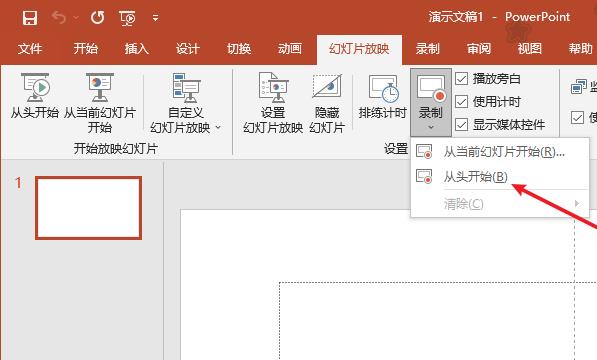597x360 pixels.
Task: Switch to the 开始 tab
Action: coord(86,49)
